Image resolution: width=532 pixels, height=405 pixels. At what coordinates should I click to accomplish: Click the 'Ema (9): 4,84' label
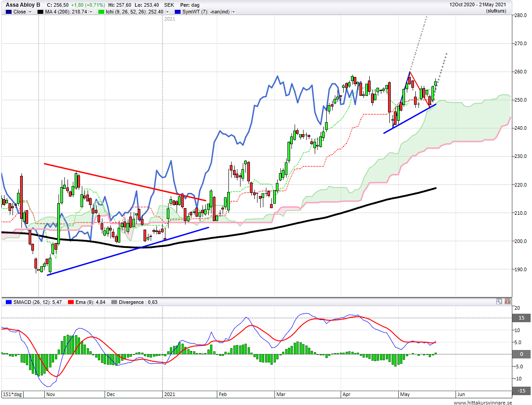tap(90, 302)
